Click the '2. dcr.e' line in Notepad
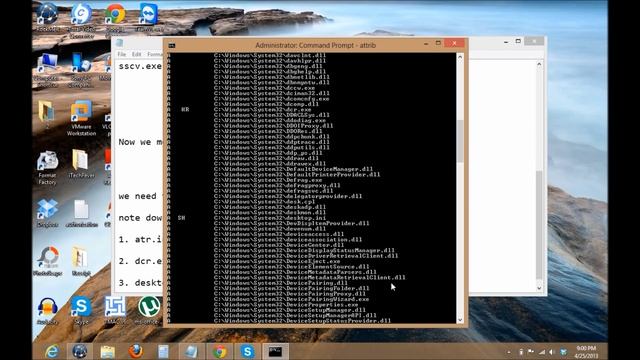The image size is (640, 360). (140, 261)
